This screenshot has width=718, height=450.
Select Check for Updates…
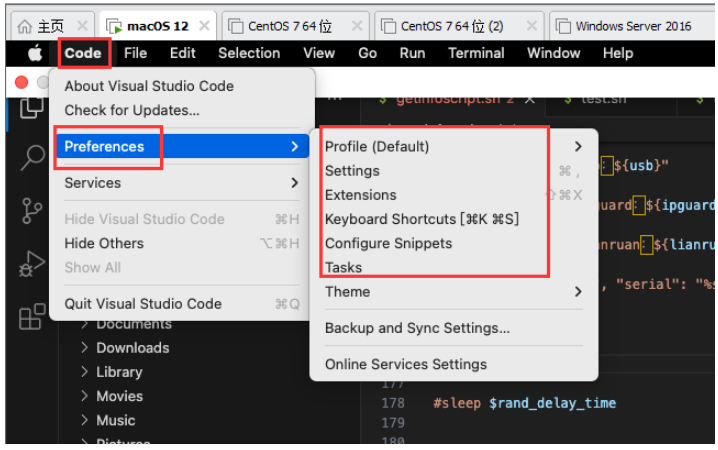tap(182, 110)
